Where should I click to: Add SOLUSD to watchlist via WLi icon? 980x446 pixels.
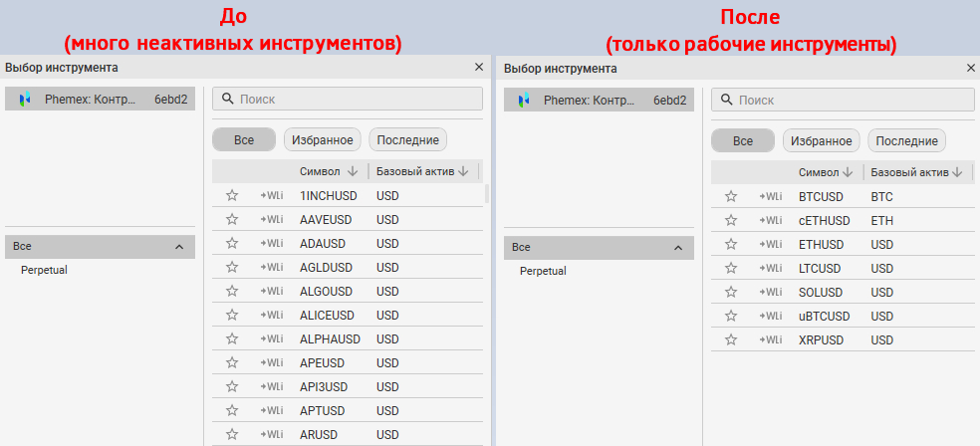coord(770,293)
